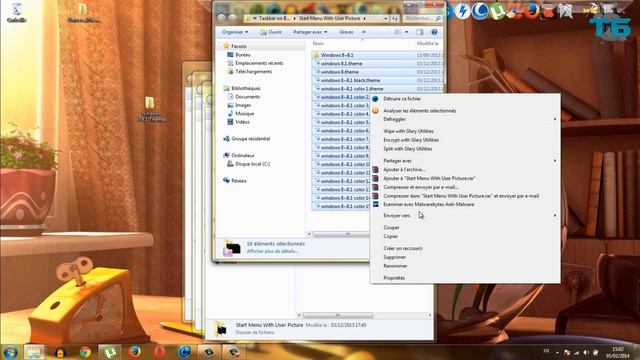
Task: Open Firefox from the taskbar
Action: pyautogui.click(x=134, y=351)
